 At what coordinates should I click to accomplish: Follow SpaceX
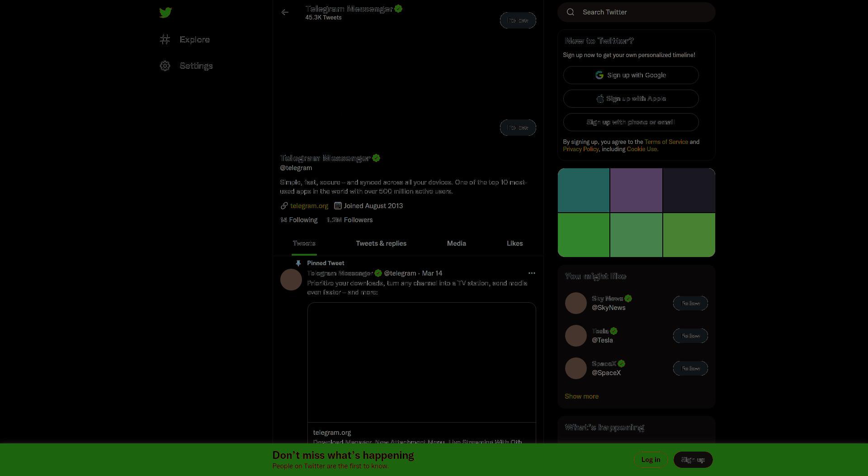(x=690, y=368)
